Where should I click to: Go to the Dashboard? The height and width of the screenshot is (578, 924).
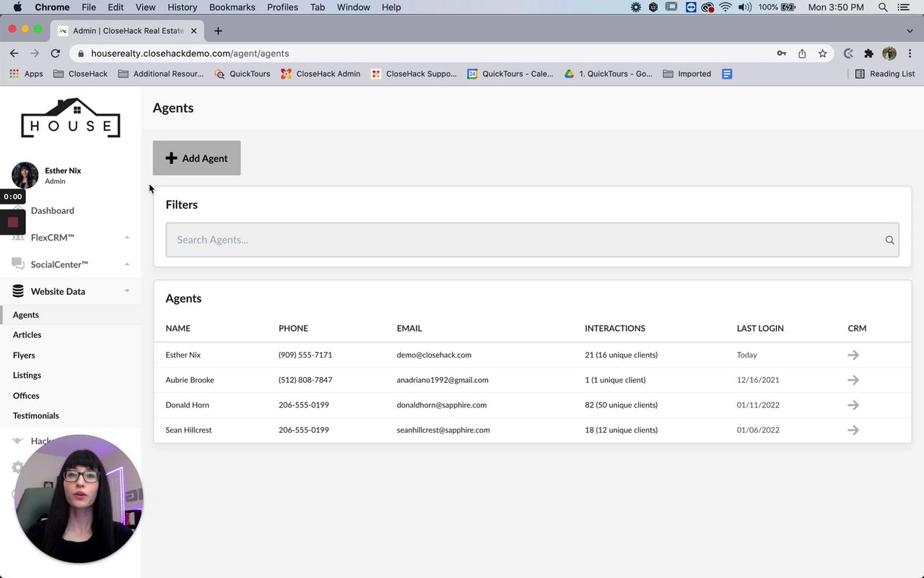(x=53, y=211)
